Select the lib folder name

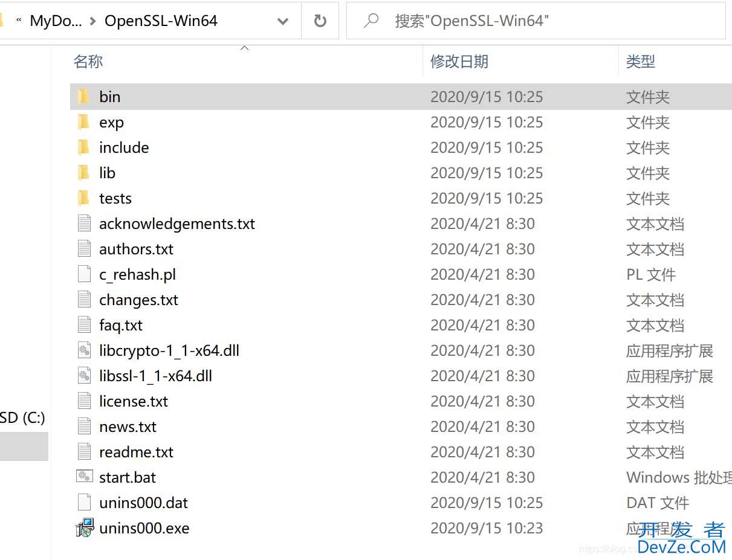click(107, 173)
